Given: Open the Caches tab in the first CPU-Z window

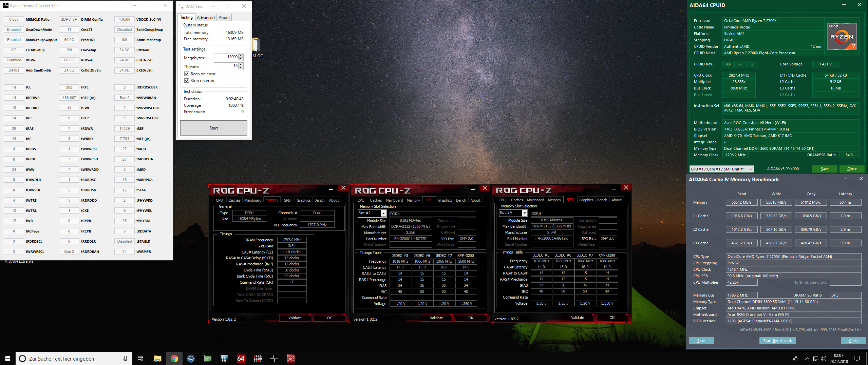Looking at the screenshot, I should pos(234,200).
